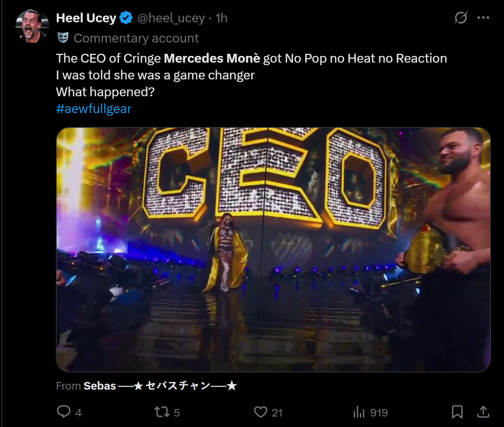The image size is (504, 427).
Task: Click the Grok slashed-circle icon
Action: (x=461, y=18)
